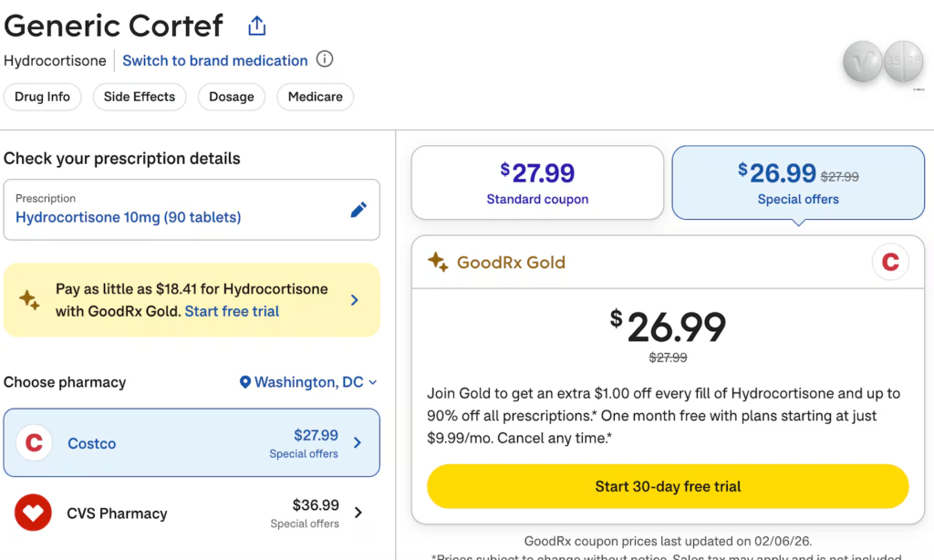Open the GoodRx Gold banner arrow
934x560 pixels.
pyautogui.click(x=355, y=300)
